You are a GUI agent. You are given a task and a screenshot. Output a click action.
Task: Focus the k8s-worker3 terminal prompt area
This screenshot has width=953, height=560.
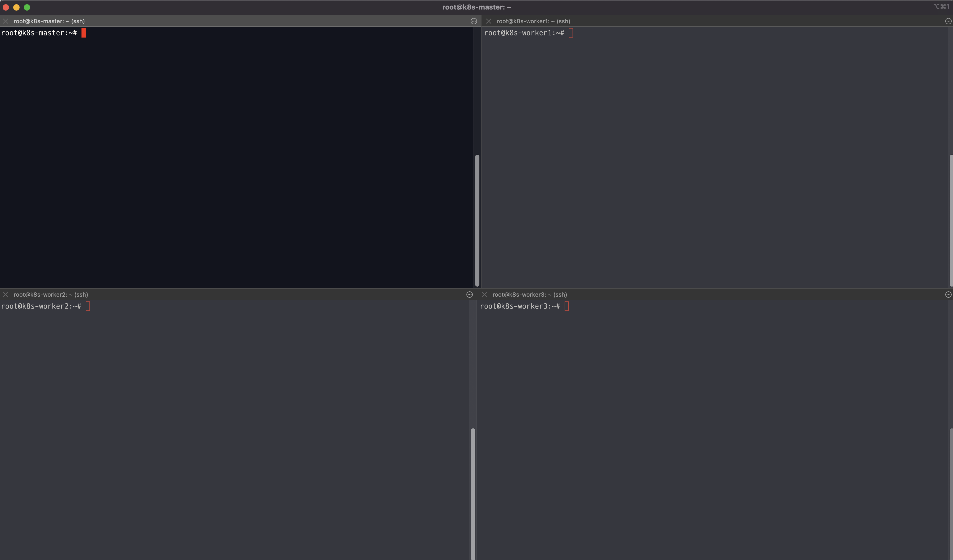pyautogui.click(x=520, y=306)
